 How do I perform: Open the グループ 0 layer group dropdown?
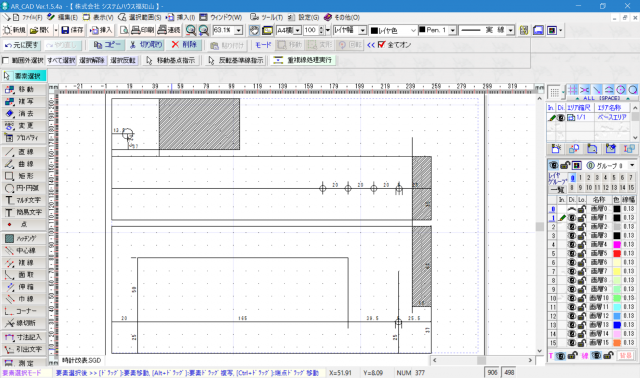(x=632, y=165)
